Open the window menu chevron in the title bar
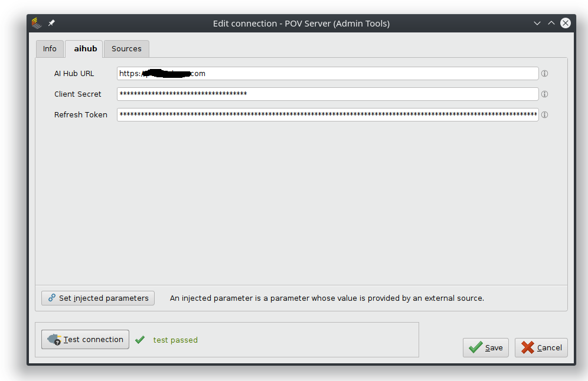Image resolution: width=588 pixels, height=381 pixels. 537,23
